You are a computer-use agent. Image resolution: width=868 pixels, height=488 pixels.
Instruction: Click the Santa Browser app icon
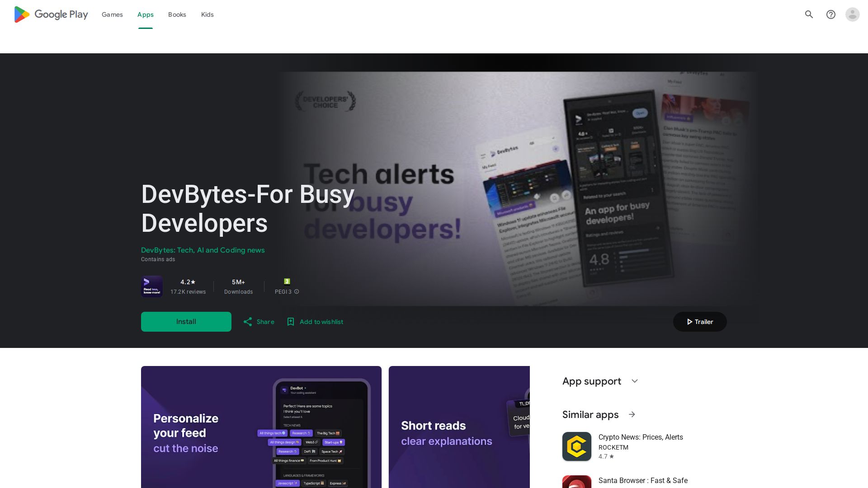tap(577, 482)
